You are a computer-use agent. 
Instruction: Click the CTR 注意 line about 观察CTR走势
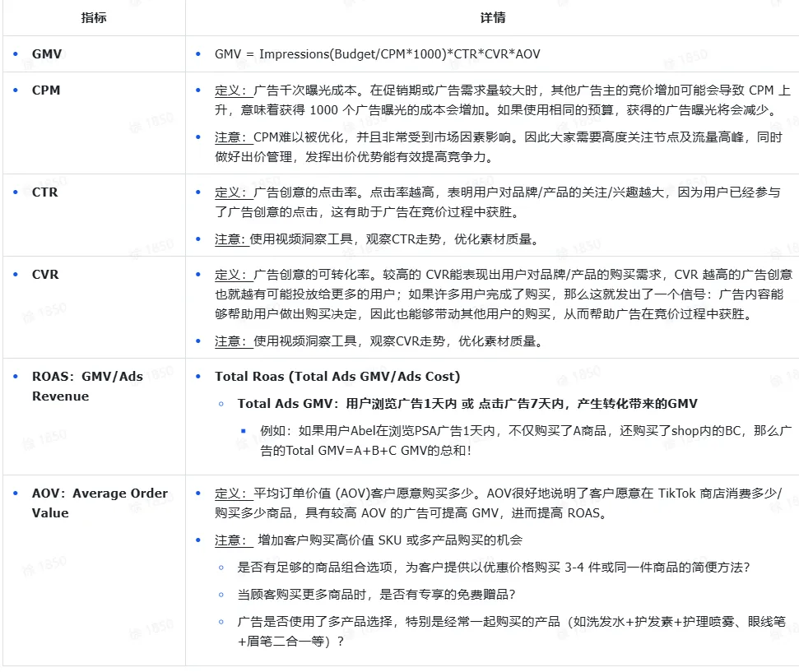tap(377, 239)
